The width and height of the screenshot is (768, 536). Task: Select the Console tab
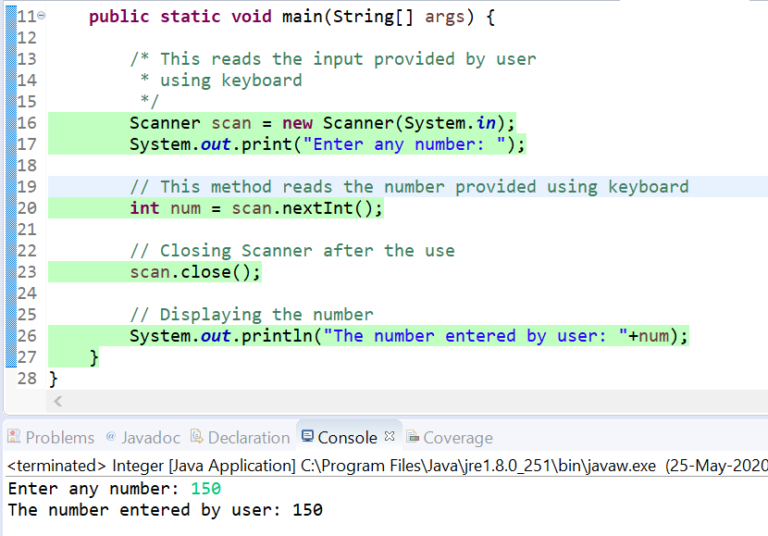coord(347,437)
